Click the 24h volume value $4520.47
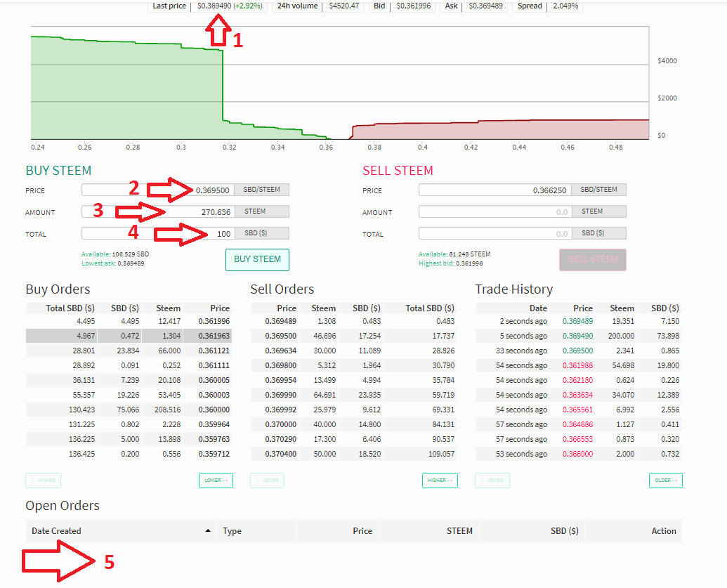Screen dimensions: 727x588 (x=344, y=6)
